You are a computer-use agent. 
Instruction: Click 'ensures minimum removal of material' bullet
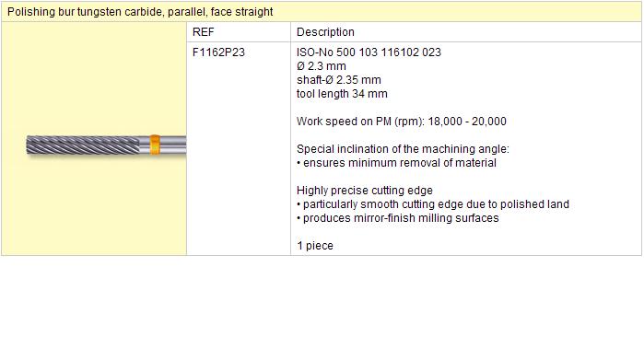(396, 163)
